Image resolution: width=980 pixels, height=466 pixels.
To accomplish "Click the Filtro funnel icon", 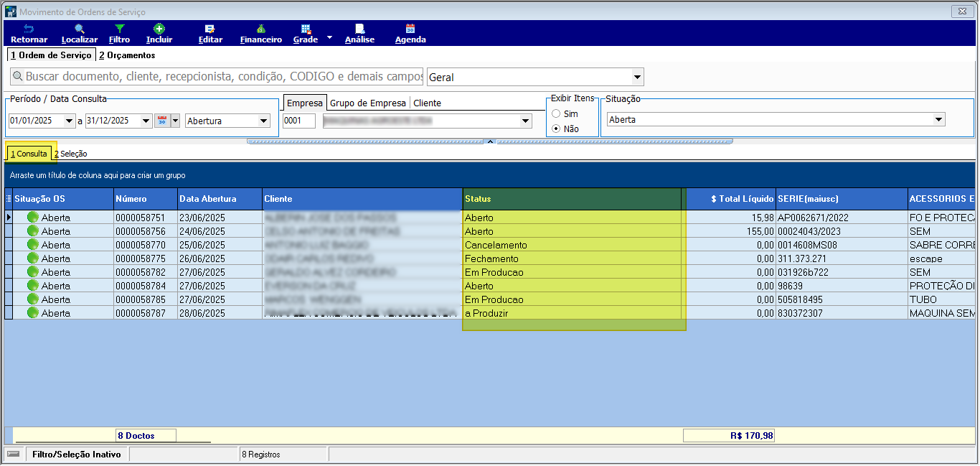I will coord(120,29).
